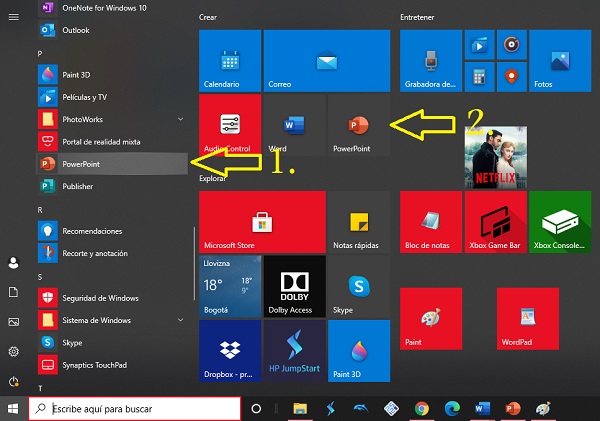This screenshot has width=600, height=421.
Task: Open the Dropbox tile
Action: coord(230,351)
